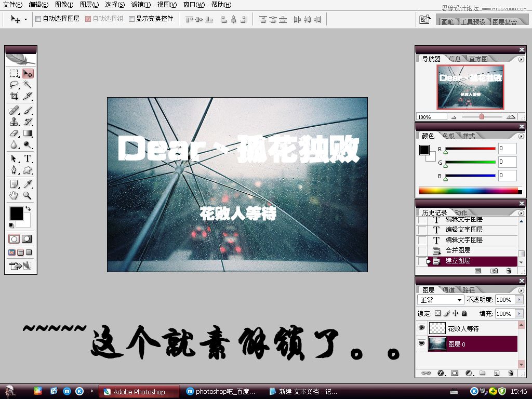Select the Magic Wand tool
Image resolution: width=532 pixels, height=399 pixels.
coord(28,85)
